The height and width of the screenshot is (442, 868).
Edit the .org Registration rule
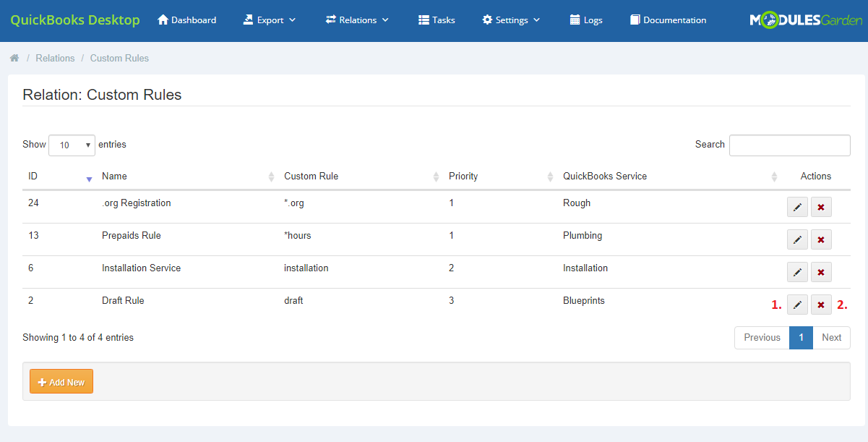[797, 207]
